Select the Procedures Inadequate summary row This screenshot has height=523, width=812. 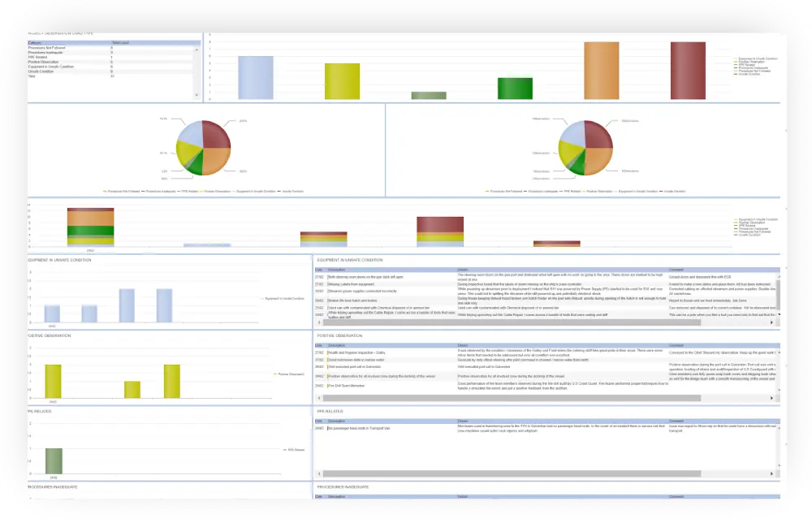click(110, 52)
